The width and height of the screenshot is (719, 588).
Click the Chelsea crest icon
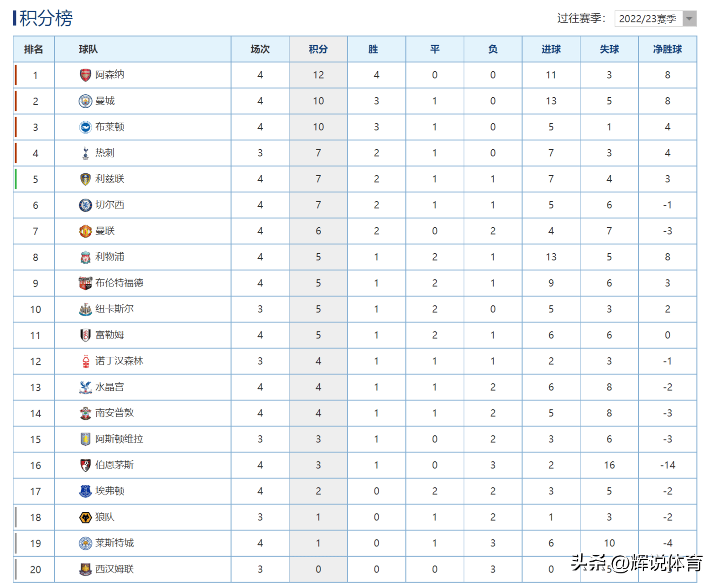(85, 205)
